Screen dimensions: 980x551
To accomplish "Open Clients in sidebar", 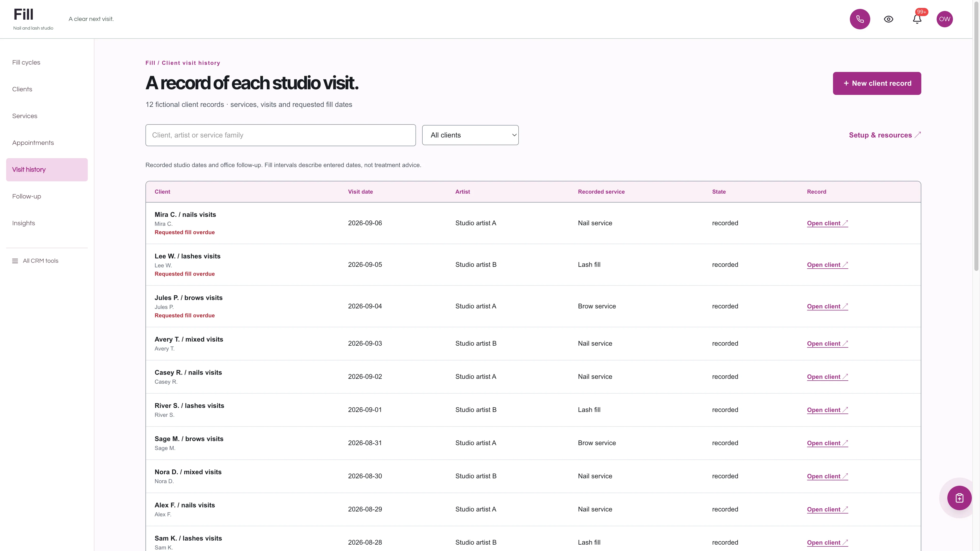I will point(47,89).
